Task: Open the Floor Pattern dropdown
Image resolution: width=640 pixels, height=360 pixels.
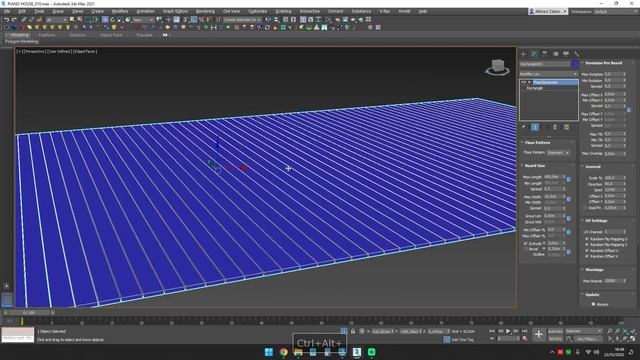Action: point(558,152)
